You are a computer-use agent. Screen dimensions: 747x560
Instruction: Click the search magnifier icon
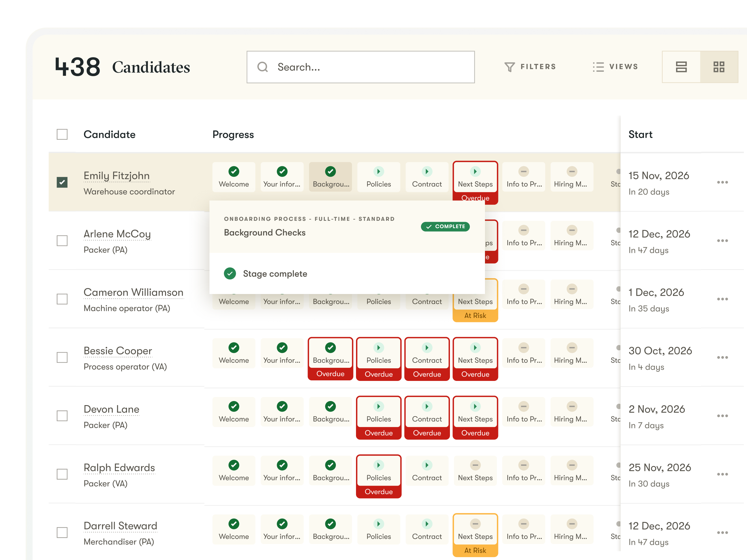click(263, 67)
